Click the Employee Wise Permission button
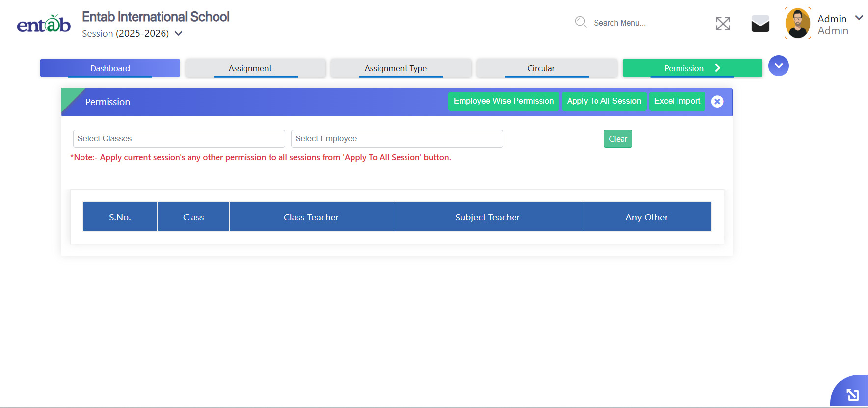The width and height of the screenshot is (868, 408). [503, 101]
